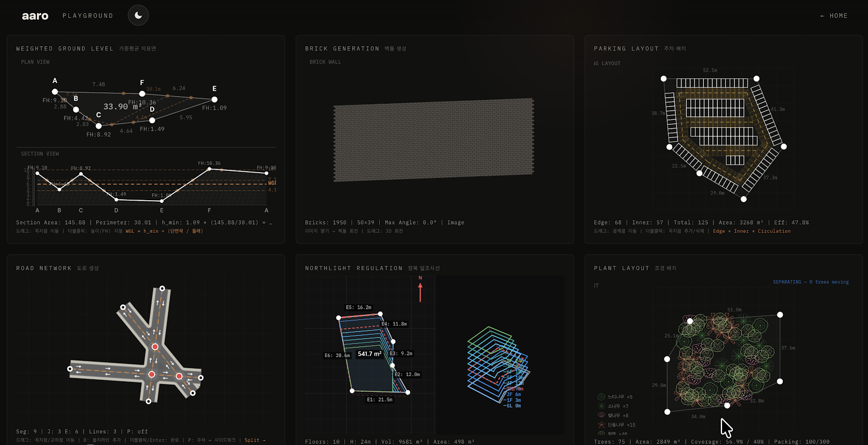Click the 541.7 m² area label

369,354
